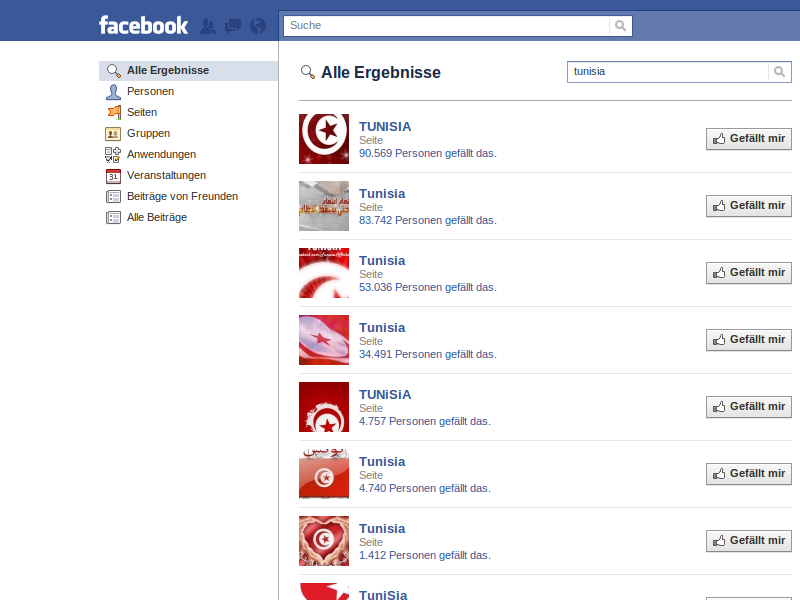Open the Tunisia page with 34.491 fans
This screenshot has width=800, height=600.
(x=382, y=327)
